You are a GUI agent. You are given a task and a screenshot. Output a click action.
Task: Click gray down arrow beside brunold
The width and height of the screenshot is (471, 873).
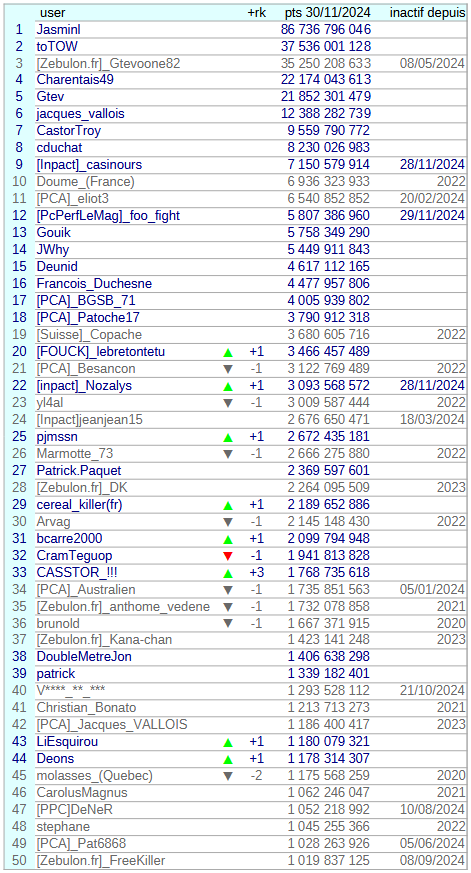(x=228, y=624)
